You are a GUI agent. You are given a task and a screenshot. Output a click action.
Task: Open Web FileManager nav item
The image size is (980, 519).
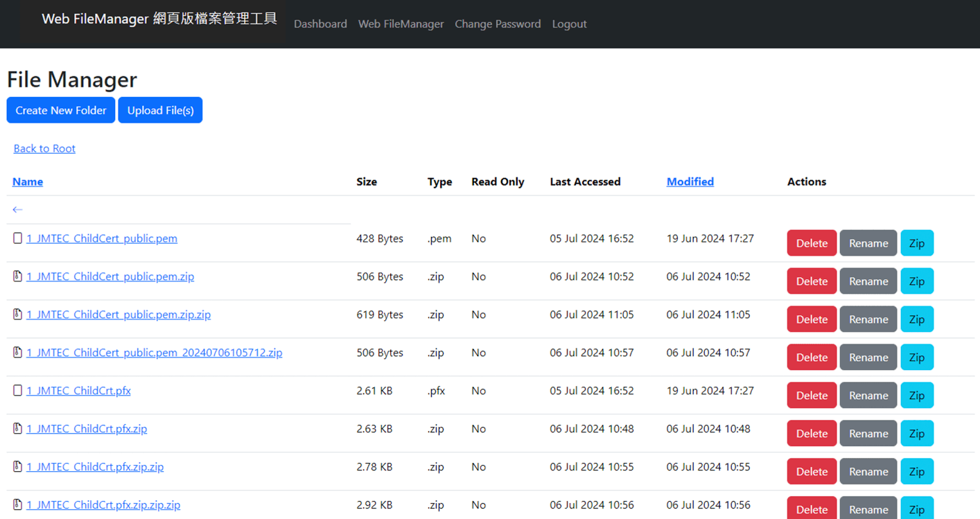pos(401,24)
